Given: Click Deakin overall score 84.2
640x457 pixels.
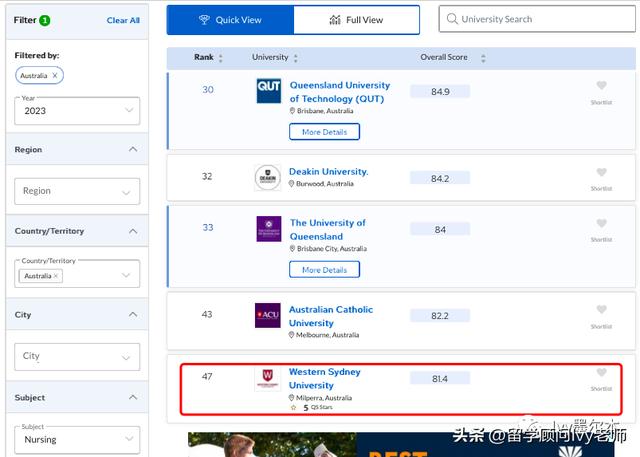Looking at the screenshot, I should click(440, 178).
